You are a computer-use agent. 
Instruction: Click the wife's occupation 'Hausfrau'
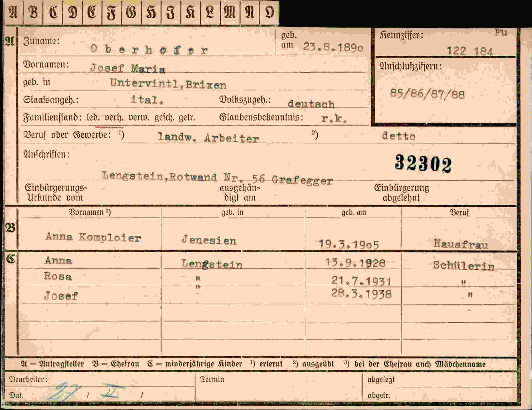coord(461,244)
